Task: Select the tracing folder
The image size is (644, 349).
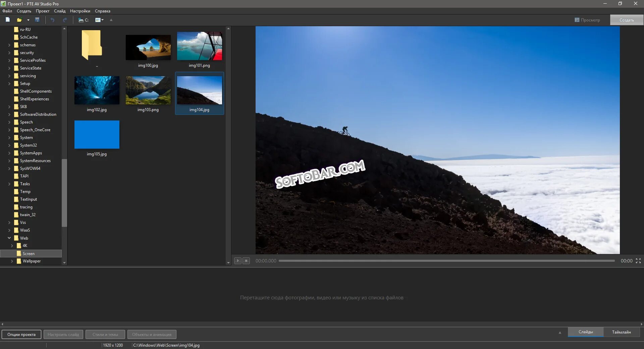Action: (26, 207)
